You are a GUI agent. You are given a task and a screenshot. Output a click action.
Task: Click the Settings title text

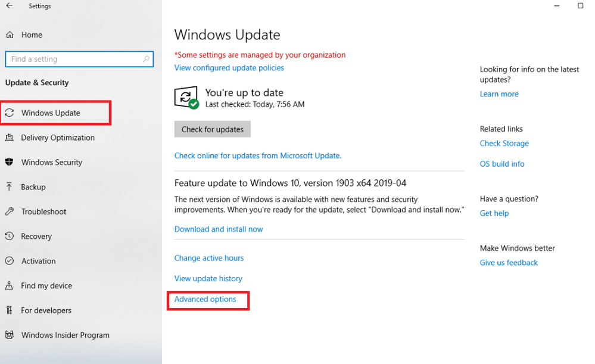39,6
